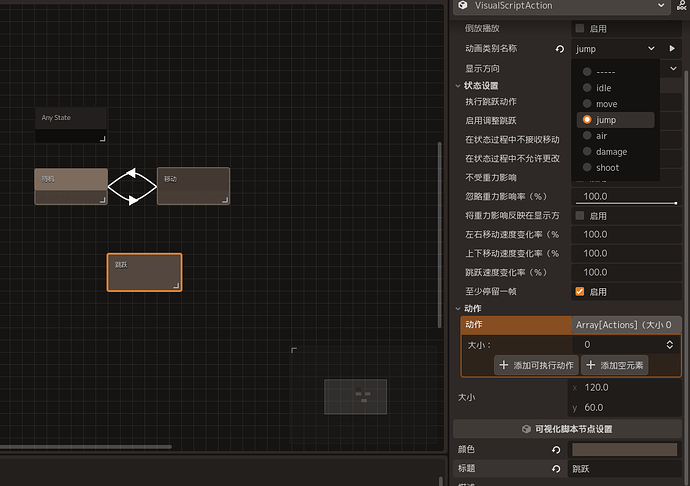Select the air animation option

click(615, 136)
